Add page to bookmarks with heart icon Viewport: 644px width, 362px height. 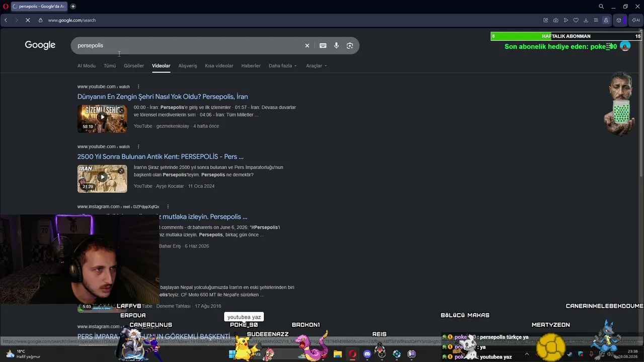576,20
